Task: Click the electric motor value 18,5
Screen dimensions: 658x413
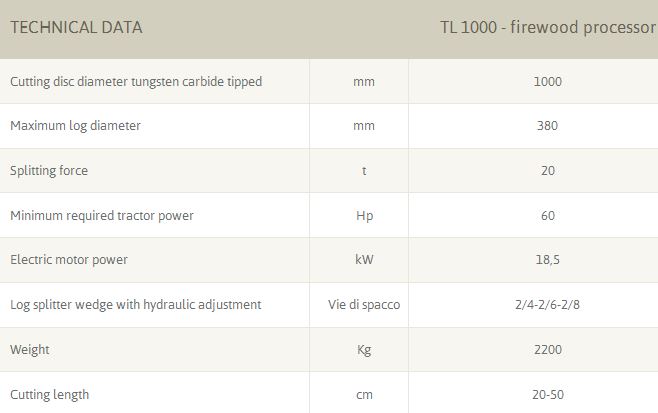Action: 548,260
